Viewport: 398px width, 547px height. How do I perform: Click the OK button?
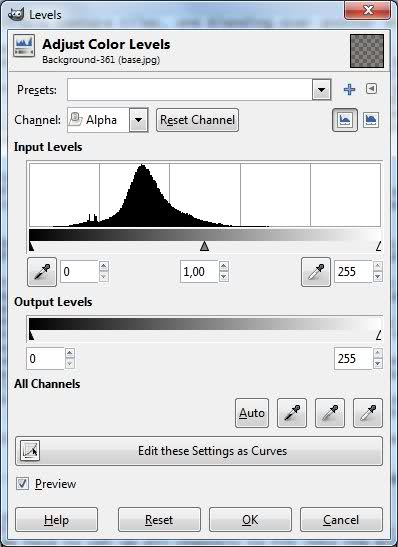pyautogui.click(x=250, y=520)
